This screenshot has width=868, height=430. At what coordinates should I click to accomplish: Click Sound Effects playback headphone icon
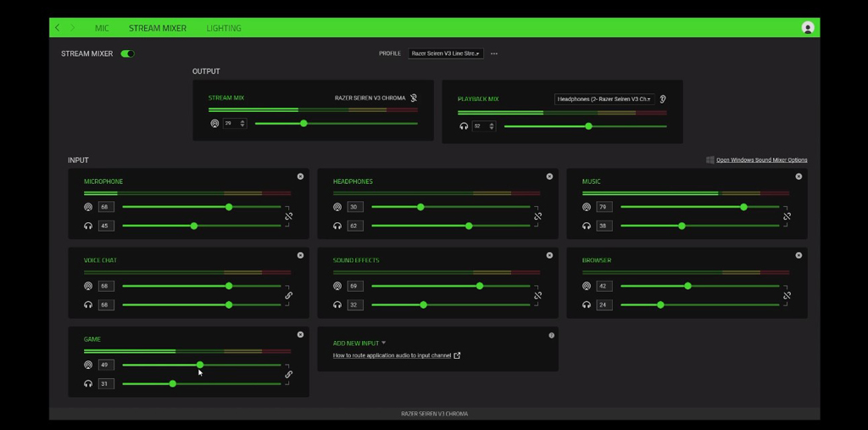pos(337,304)
